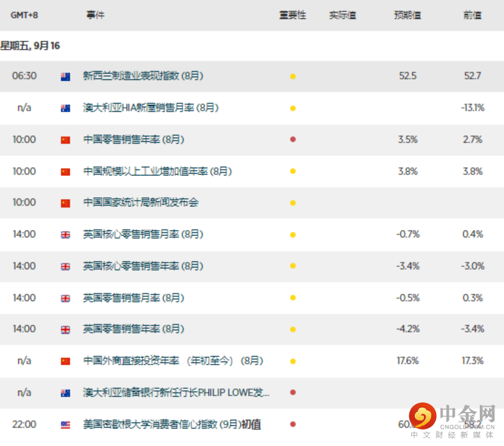The height and width of the screenshot is (446, 504).
Task: Open event 英国核心零售销售月率 (8月)
Action: 143,234
